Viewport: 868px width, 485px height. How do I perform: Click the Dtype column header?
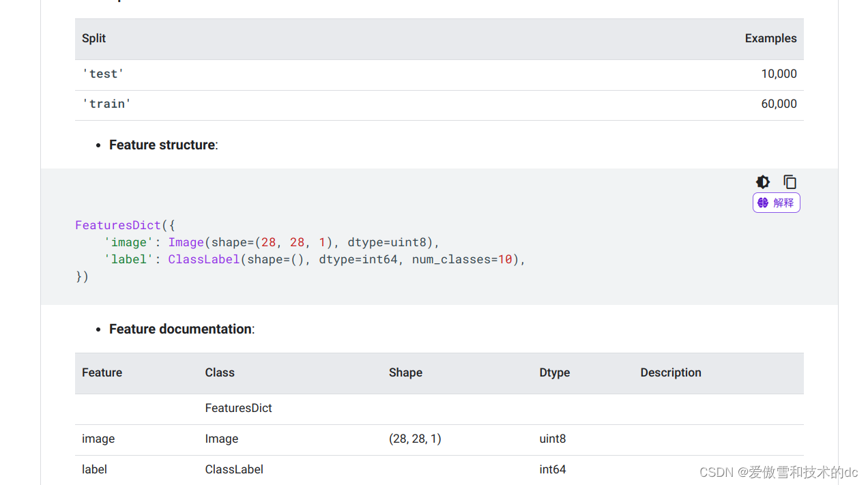554,372
